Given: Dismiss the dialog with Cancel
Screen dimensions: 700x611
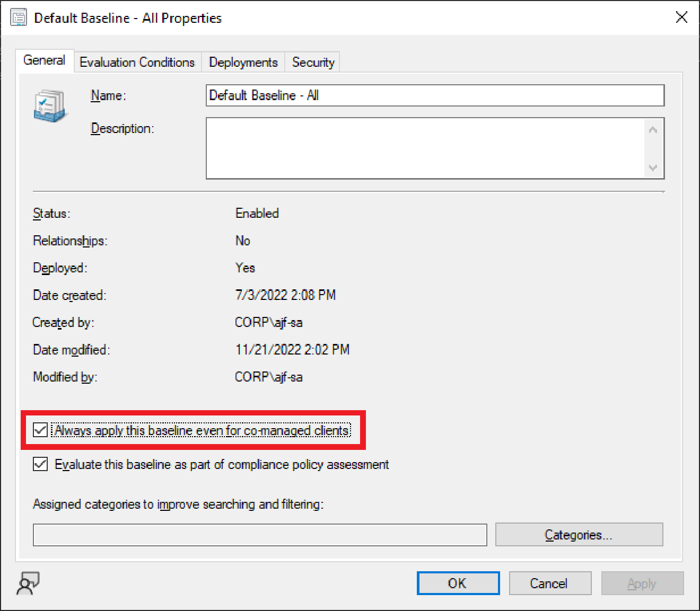Looking at the screenshot, I should click(550, 583).
